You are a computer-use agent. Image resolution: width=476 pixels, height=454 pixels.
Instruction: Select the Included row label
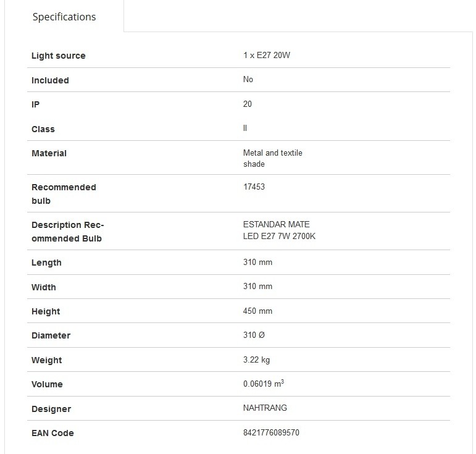pos(50,80)
